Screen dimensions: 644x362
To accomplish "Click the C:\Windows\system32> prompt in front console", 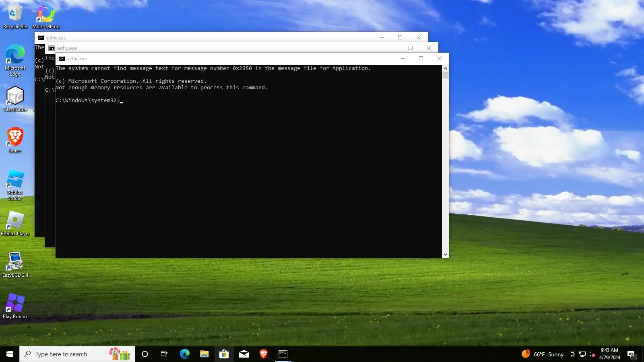I will (x=88, y=101).
